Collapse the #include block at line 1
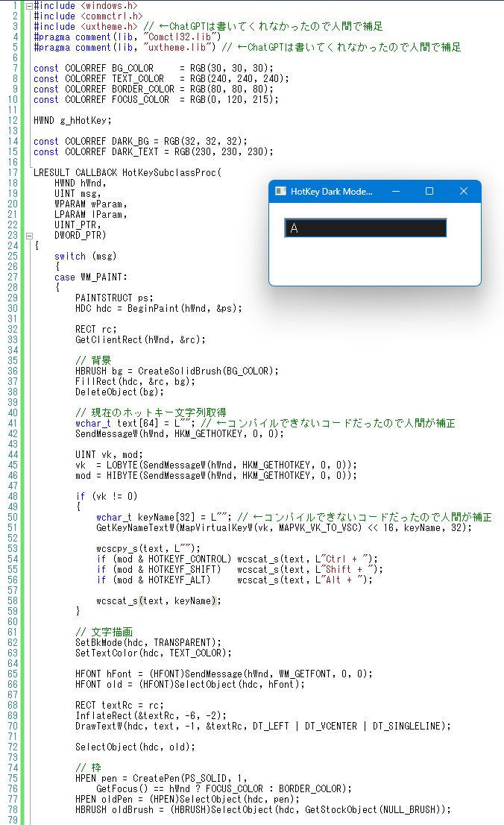Viewport: 504px width, 825px height. tap(28, 5)
